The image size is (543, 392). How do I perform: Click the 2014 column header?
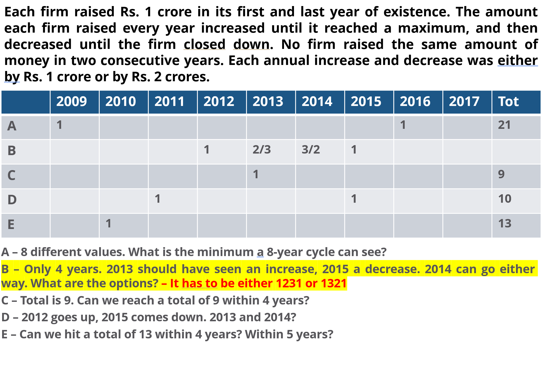click(x=320, y=102)
